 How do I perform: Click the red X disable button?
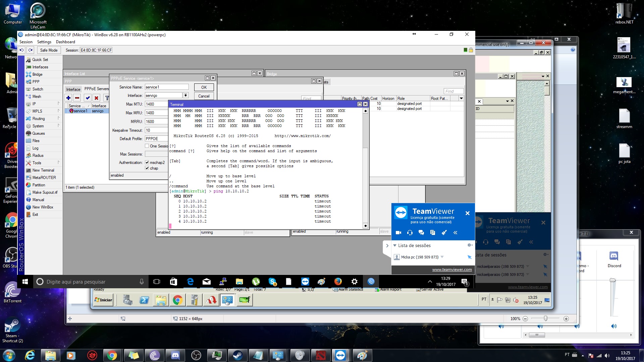click(x=97, y=98)
